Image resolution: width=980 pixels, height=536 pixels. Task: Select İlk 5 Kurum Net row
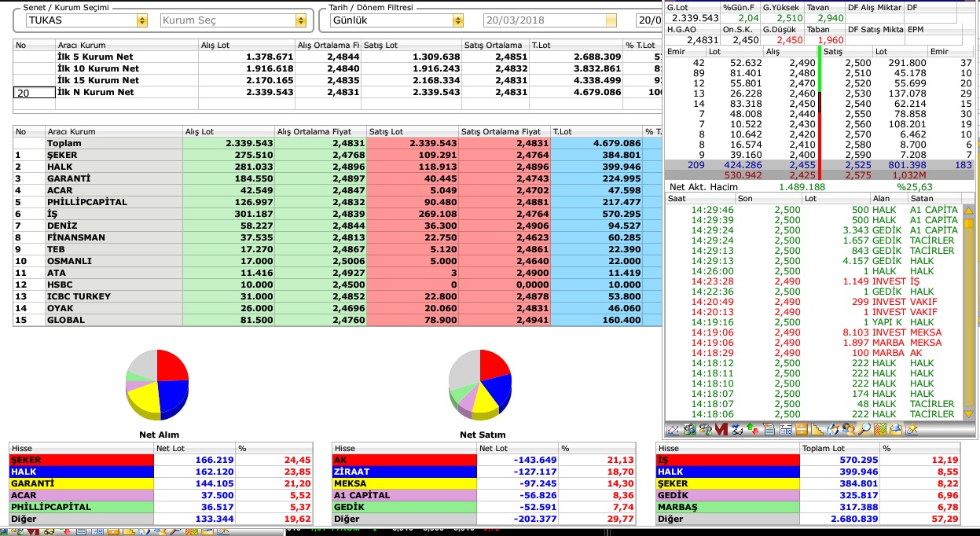[x=338, y=57]
